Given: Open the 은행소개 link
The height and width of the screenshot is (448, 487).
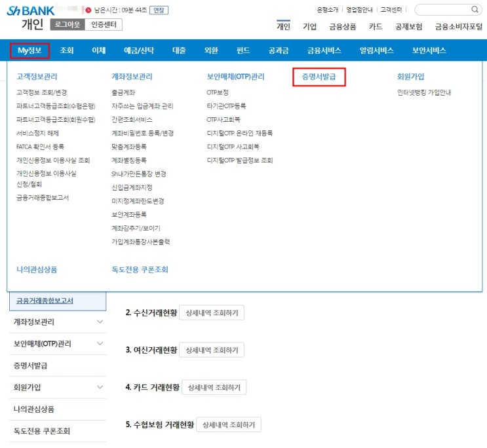Looking at the screenshot, I should click(x=327, y=10).
